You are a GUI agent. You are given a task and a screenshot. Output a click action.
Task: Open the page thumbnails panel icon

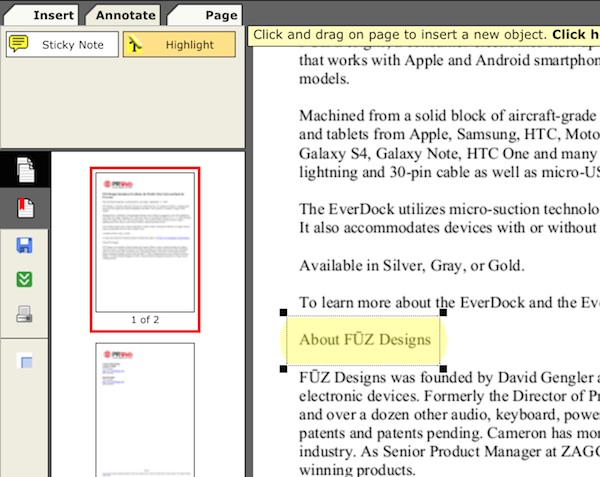pos(25,170)
